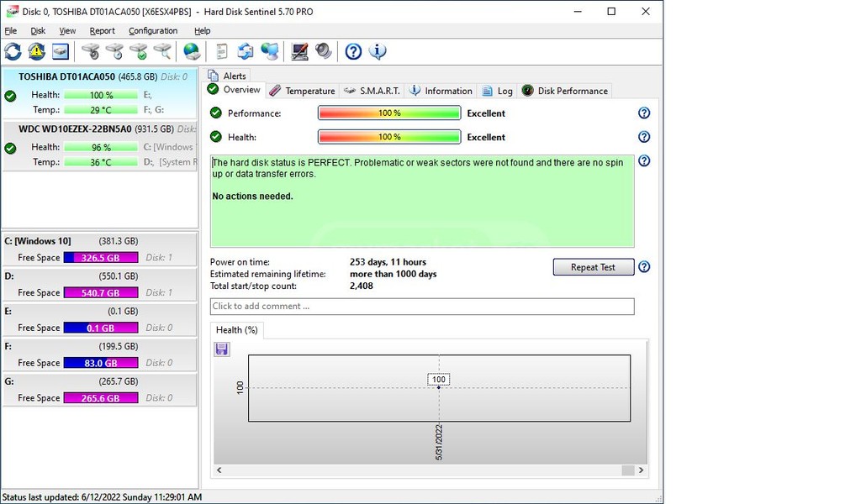
Task: Select the TOSHIBA DT01ACA050 disk entry
Action: [x=99, y=93]
